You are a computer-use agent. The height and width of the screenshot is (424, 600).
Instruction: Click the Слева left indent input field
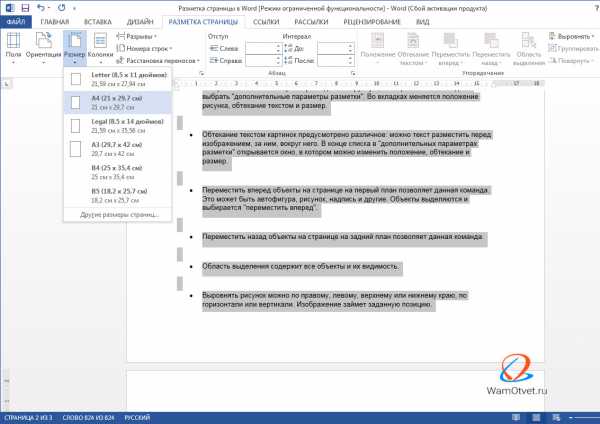(264, 49)
